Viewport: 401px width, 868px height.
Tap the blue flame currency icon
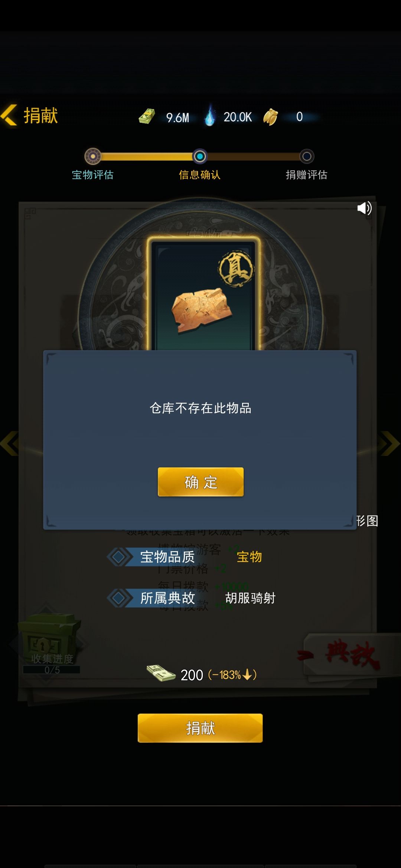210,116
